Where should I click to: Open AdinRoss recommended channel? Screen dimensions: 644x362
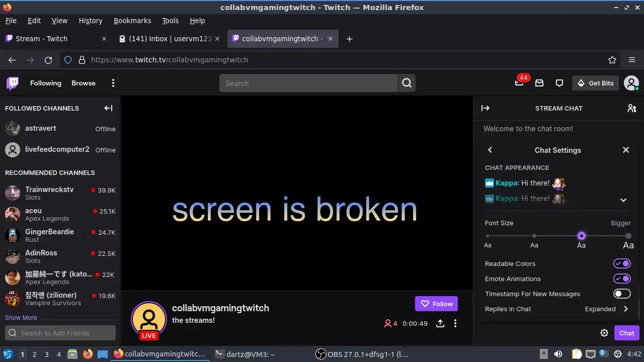pyautogui.click(x=60, y=256)
